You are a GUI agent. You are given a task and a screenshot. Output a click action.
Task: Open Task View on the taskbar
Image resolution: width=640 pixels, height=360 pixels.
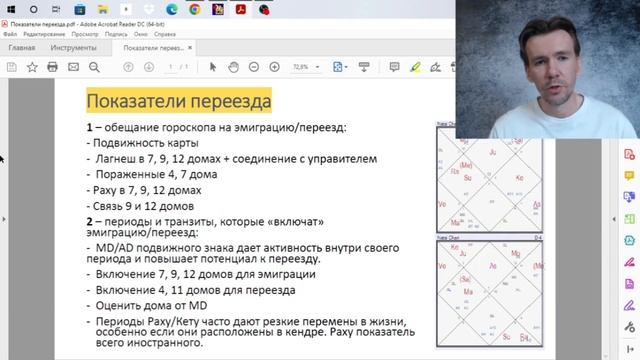[56, 9]
